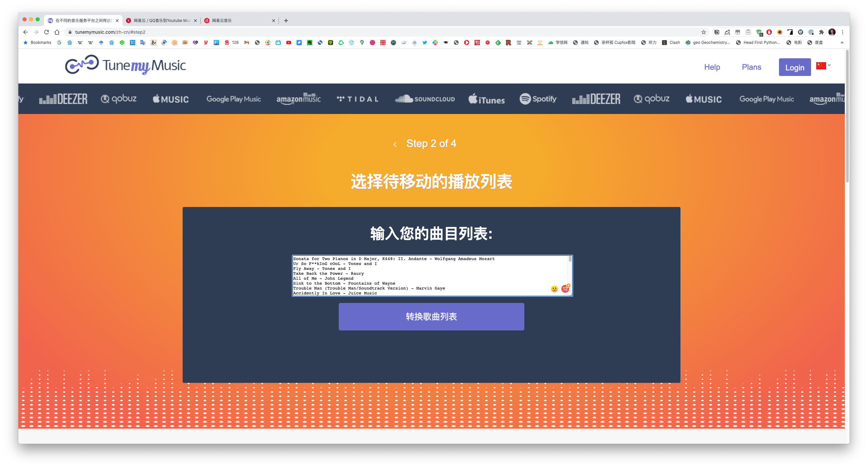The image size is (868, 468).
Task: Click the red emoji counter badge in textarea
Action: coord(565,289)
